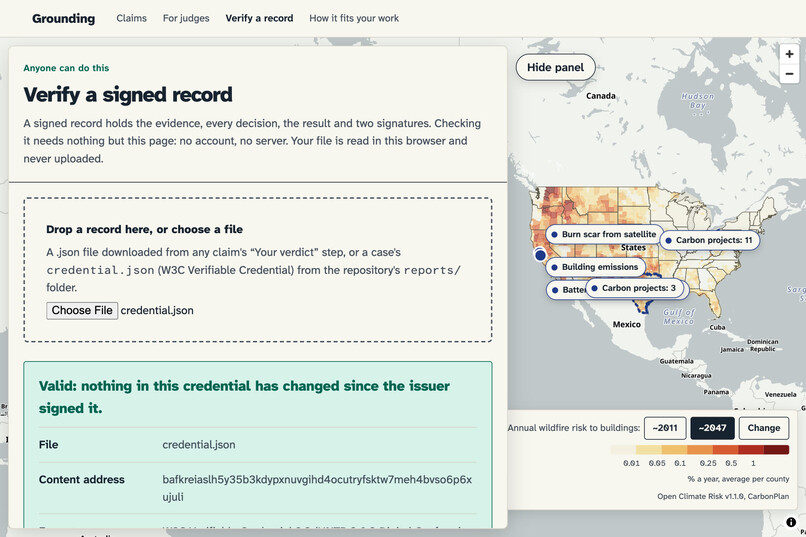Click the Choose File button
The height and width of the screenshot is (537, 806).
click(82, 310)
